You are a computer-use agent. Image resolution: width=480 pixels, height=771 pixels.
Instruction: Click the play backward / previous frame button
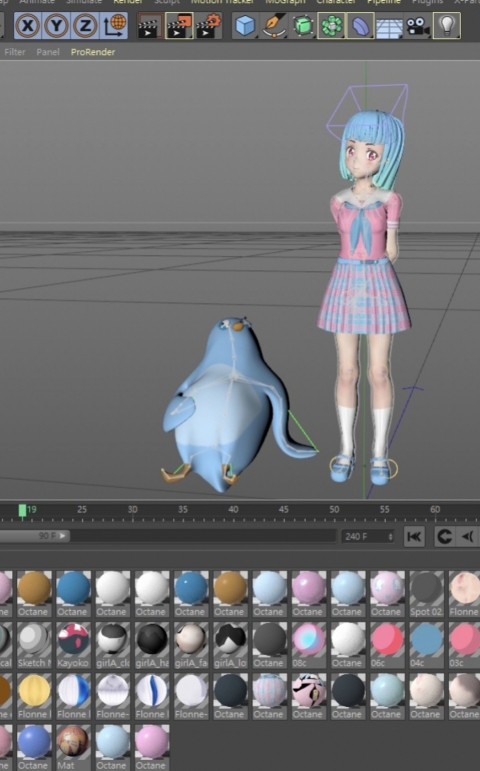point(469,536)
